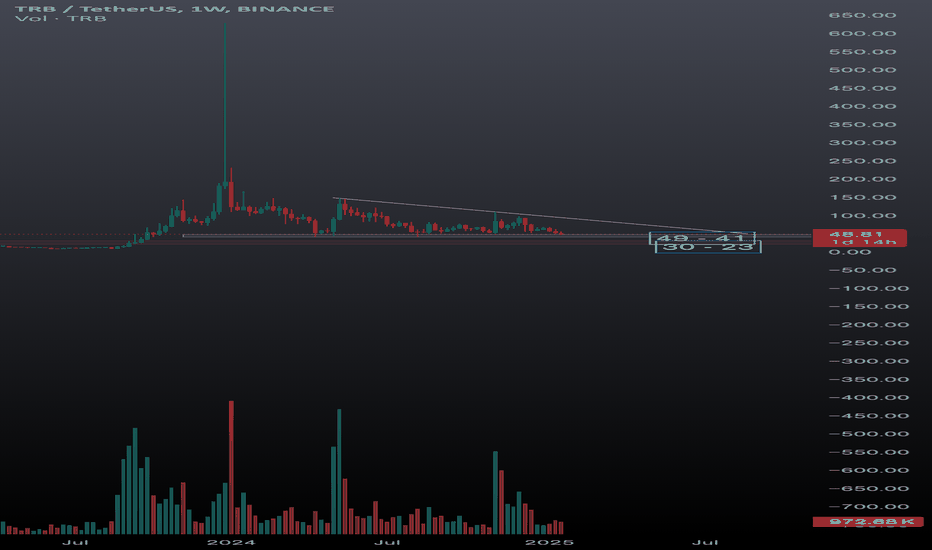Click the 450.00 price axis label
Screen dimensions: 932x550
click(x=862, y=88)
